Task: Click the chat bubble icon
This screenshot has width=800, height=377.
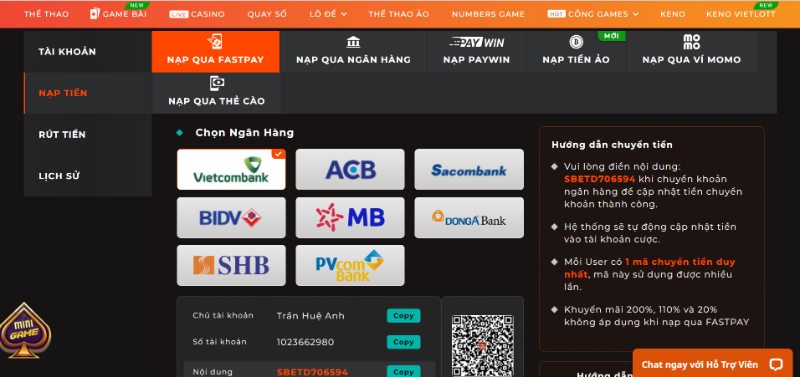Action: (x=776, y=364)
